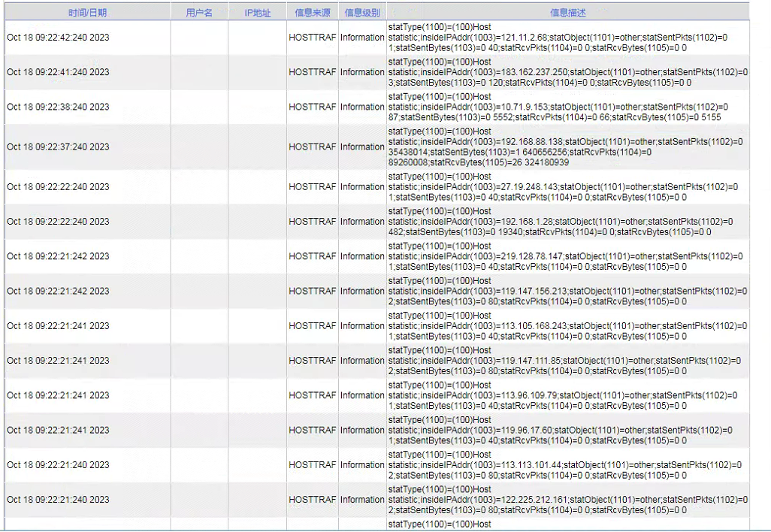Image resolution: width=771 pixels, height=532 pixels.
Task: Click HOSTTRAF in the 09:22:42:240 row
Action: (313, 38)
